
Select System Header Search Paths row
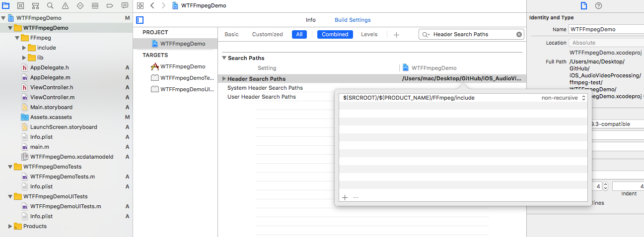[372, 88]
